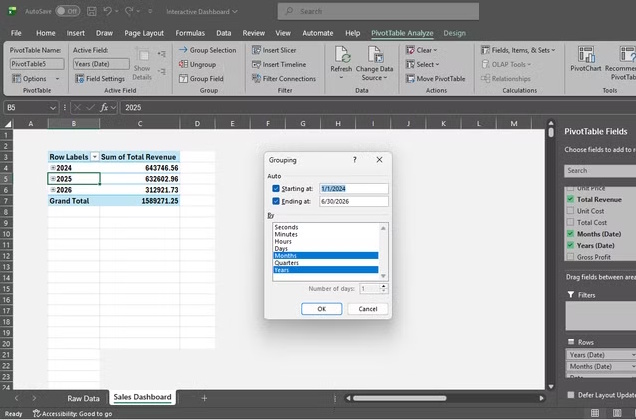Deselect Months in the By list

point(326,256)
